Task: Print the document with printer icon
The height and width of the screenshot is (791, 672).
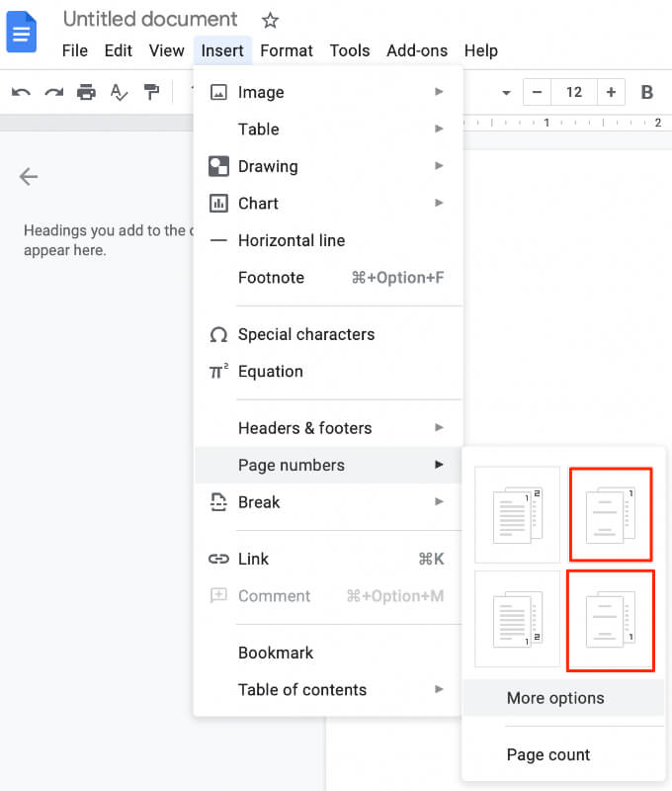Action: click(x=86, y=93)
